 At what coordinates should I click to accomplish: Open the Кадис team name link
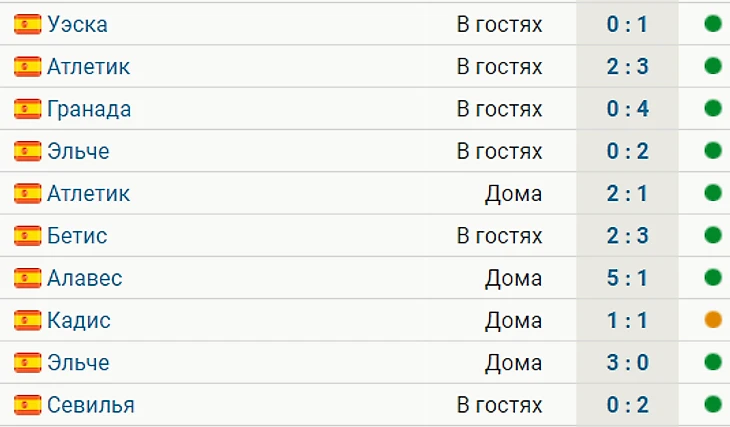[79, 320]
